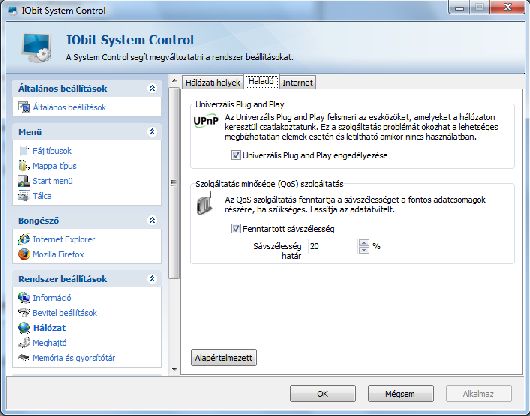This screenshot has width=530, height=416.
Task: Switch to the Hálózati helyek tab
Action: 213,83
